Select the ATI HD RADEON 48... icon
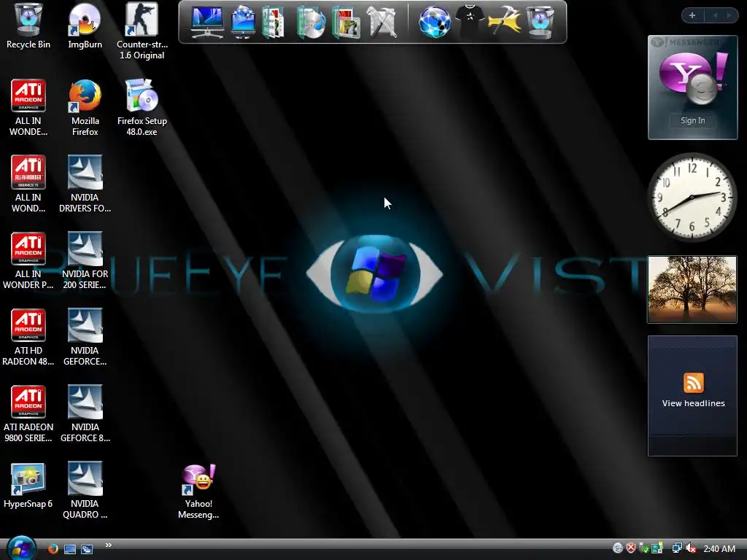Image resolution: width=747 pixels, height=560 pixels. coord(28,337)
